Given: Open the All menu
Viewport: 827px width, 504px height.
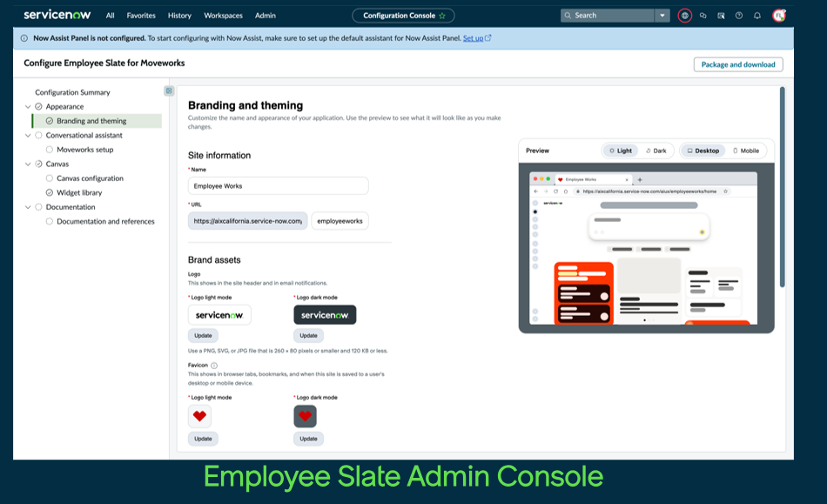Looking at the screenshot, I should [x=110, y=16].
